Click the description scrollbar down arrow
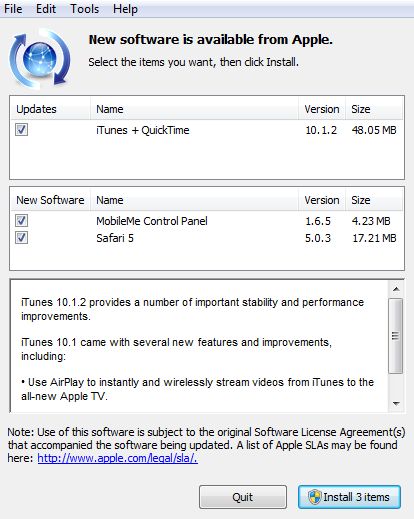 click(x=396, y=404)
